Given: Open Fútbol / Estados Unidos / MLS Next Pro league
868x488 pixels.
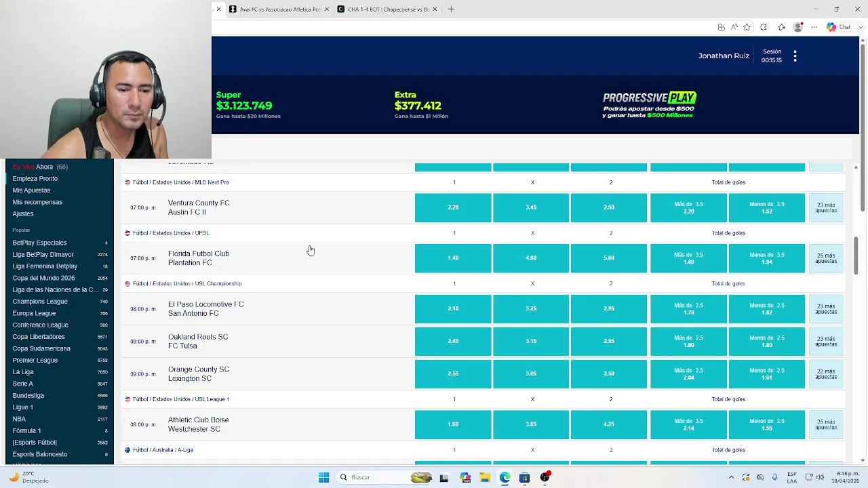Looking at the screenshot, I should point(180,182).
